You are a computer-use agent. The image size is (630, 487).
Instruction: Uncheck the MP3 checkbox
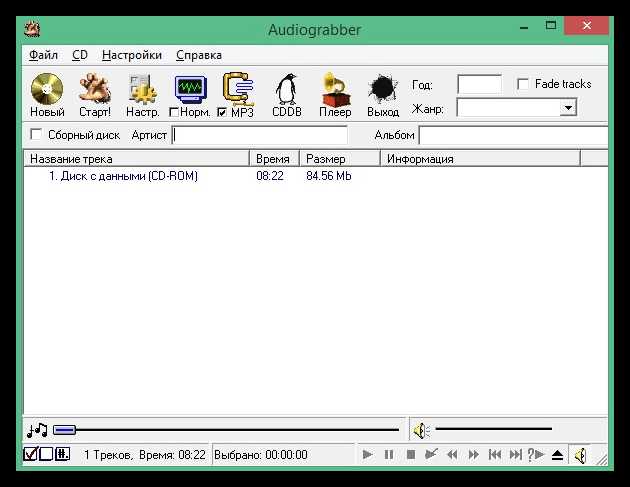click(222, 112)
